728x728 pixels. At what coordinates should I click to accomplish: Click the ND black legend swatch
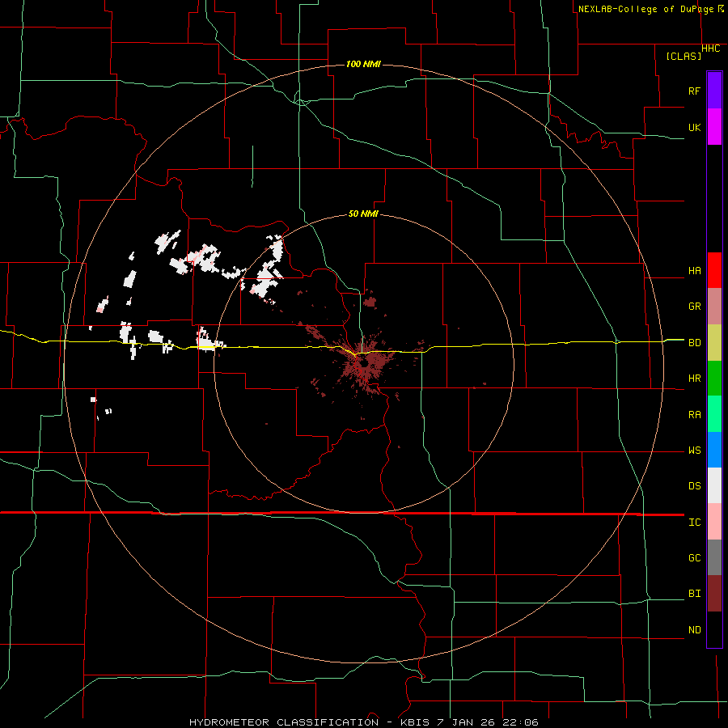(x=714, y=629)
